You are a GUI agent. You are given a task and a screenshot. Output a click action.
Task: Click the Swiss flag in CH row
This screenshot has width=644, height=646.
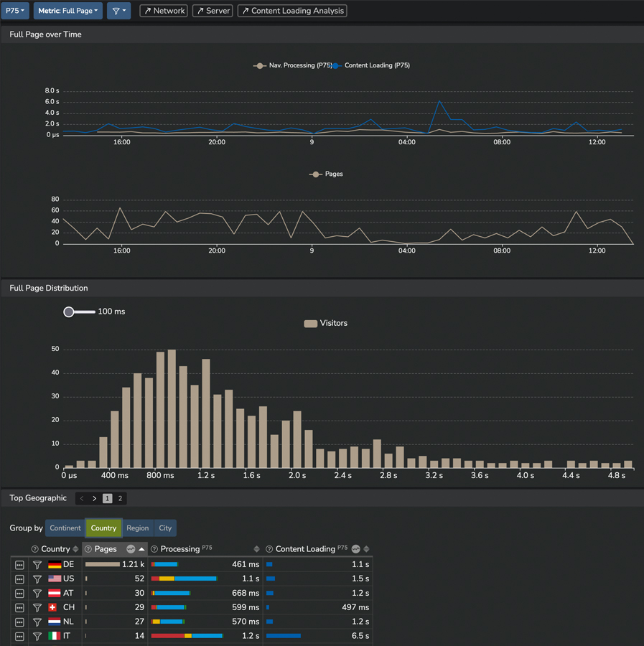point(52,607)
